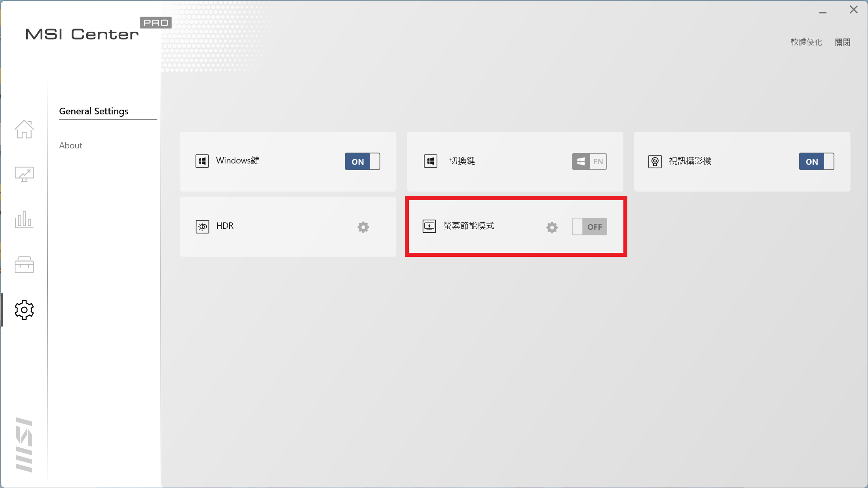Click the webcam icon beside 視訊攝影機
The width and height of the screenshot is (868, 488).
point(655,161)
